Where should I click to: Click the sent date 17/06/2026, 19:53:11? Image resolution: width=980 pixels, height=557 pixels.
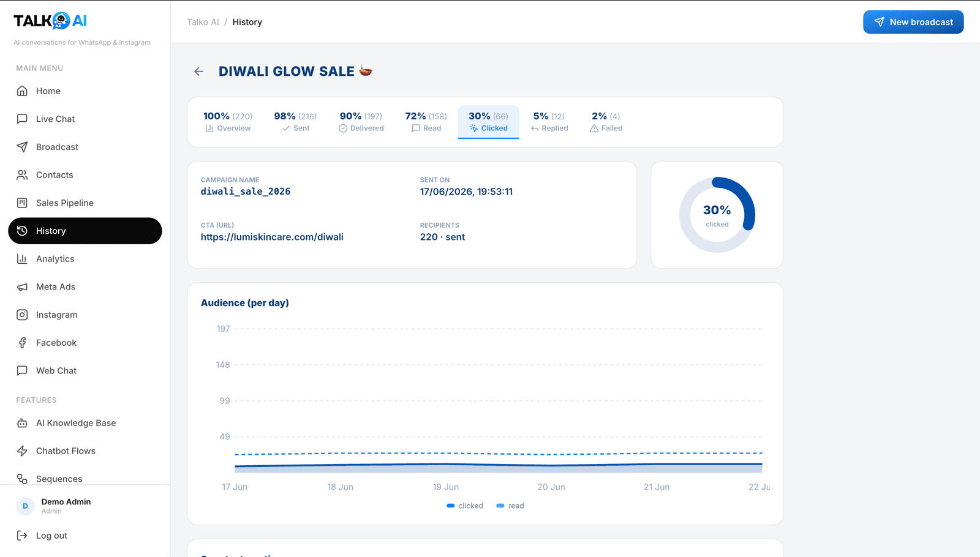(x=466, y=192)
